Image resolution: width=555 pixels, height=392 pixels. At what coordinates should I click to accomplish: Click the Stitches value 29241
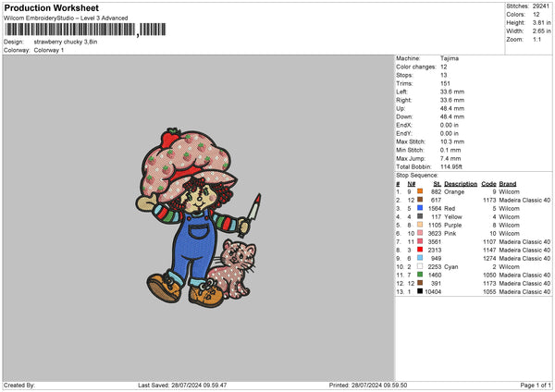pos(541,6)
